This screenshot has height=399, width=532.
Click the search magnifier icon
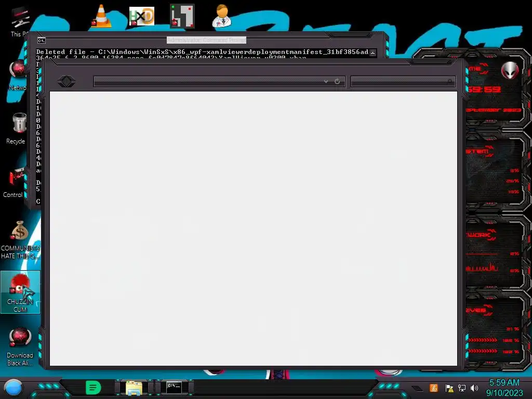(x=450, y=82)
